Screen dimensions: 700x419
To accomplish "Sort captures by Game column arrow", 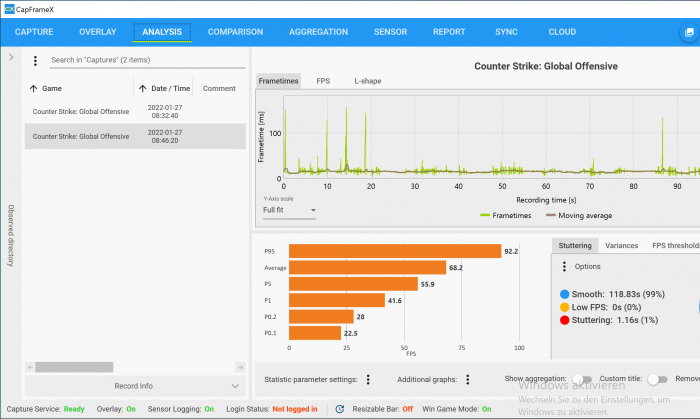I will pyautogui.click(x=34, y=89).
